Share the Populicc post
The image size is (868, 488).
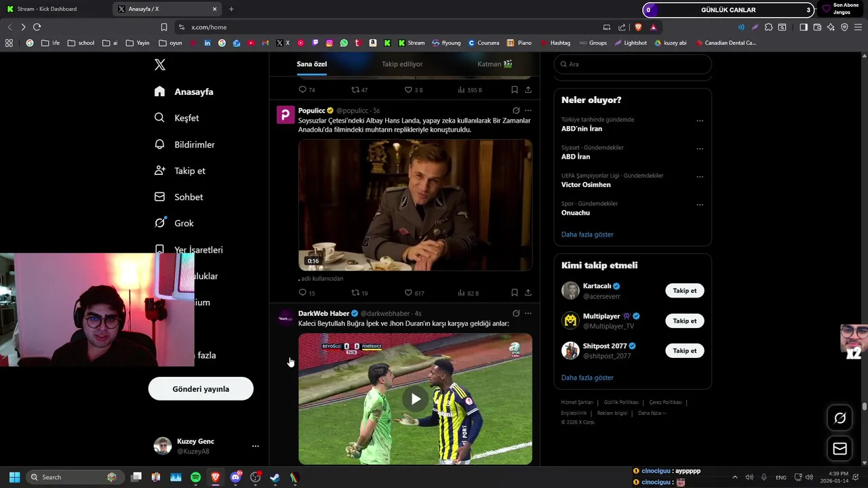pos(528,293)
